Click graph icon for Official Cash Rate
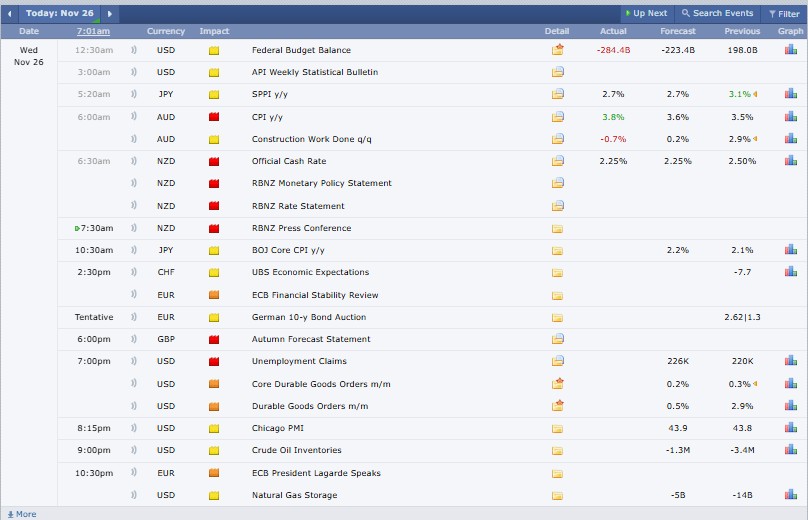The image size is (808, 520). pyautogui.click(x=790, y=161)
